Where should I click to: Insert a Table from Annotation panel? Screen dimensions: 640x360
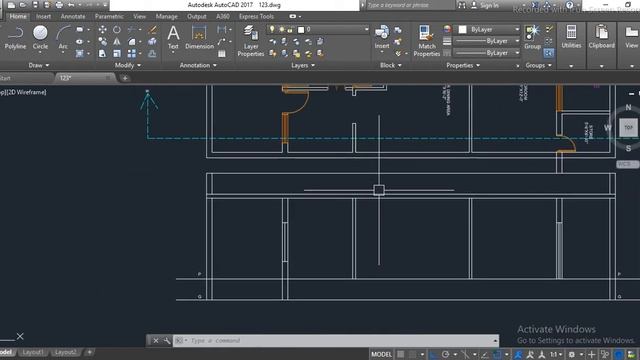(x=222, y=53)
